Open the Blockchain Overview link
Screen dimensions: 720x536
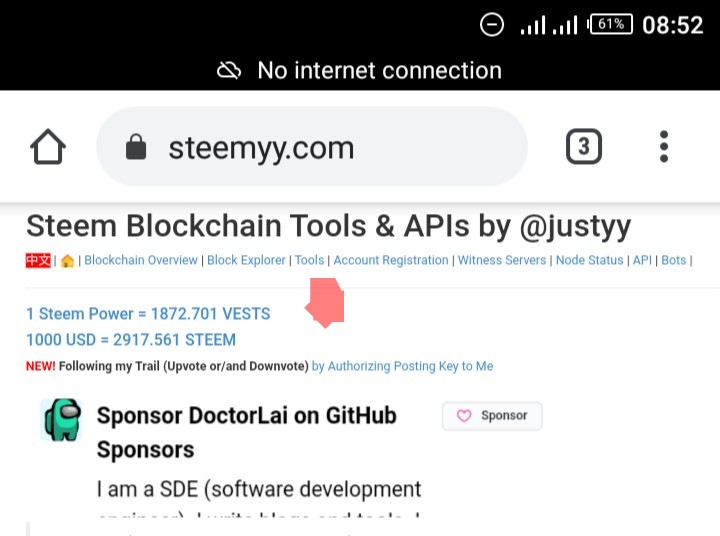pos(141,260)
